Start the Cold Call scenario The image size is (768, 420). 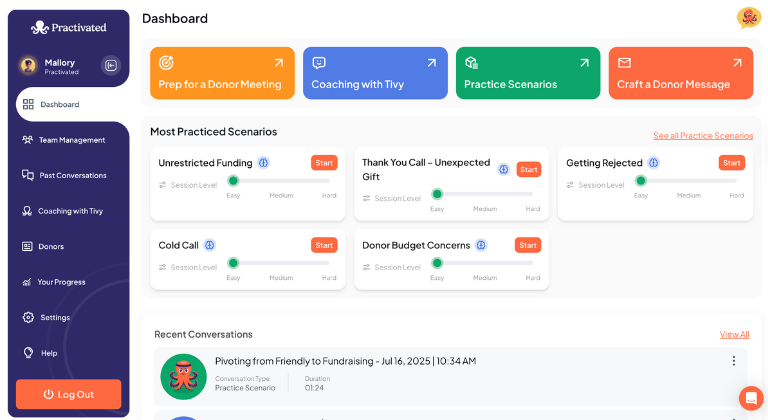point(324,245)
